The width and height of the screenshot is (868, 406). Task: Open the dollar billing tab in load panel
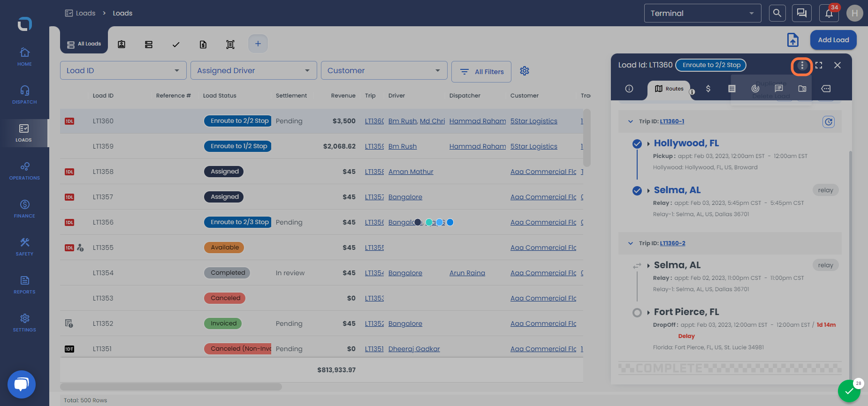[x=708, y=89]
